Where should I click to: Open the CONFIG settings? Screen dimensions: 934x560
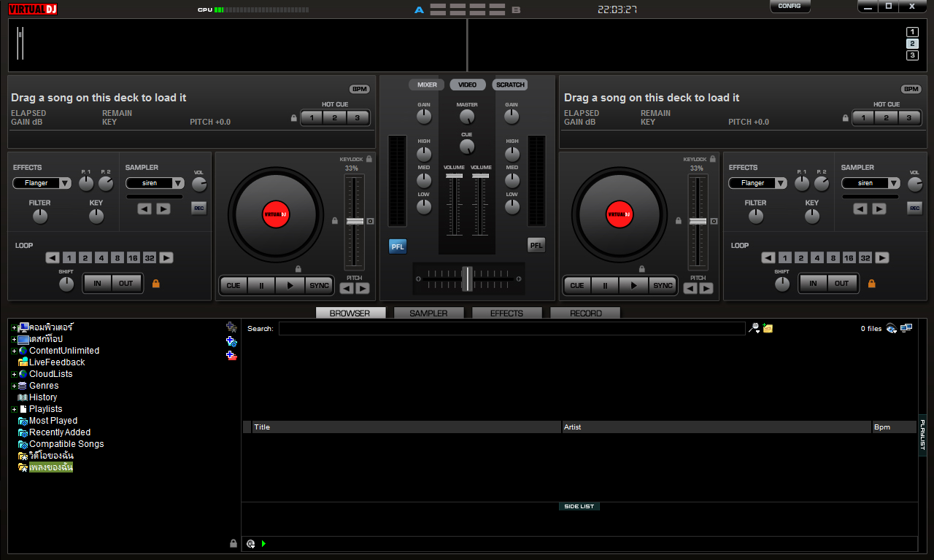coord(790,7)
